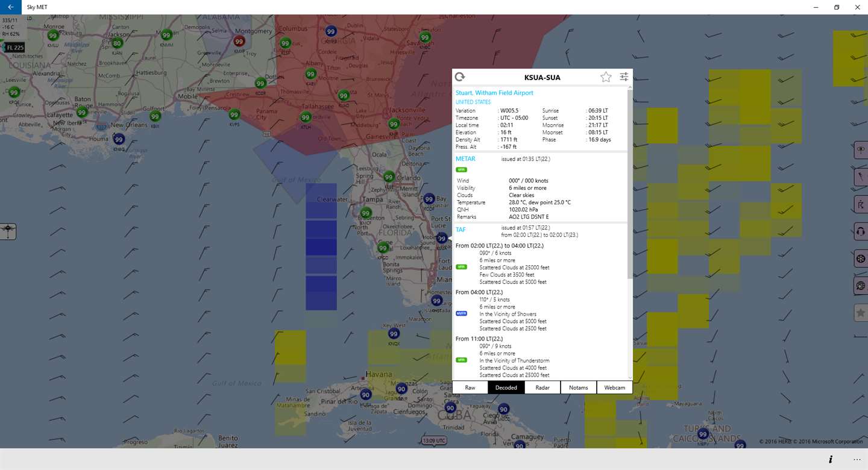Open the Notams tab
Viewport: 868px width, 470px height.
click(578, 387)
